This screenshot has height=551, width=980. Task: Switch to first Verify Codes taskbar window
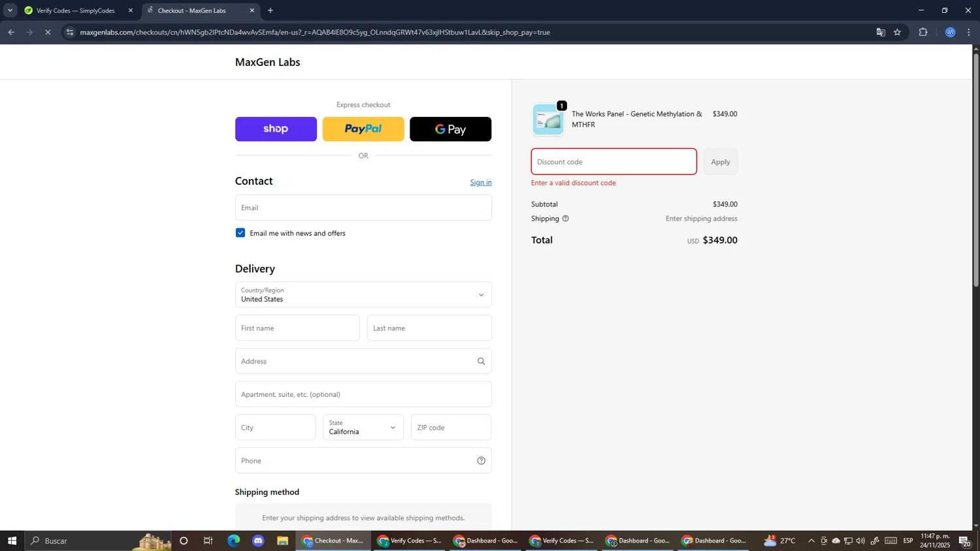point(410,541)
